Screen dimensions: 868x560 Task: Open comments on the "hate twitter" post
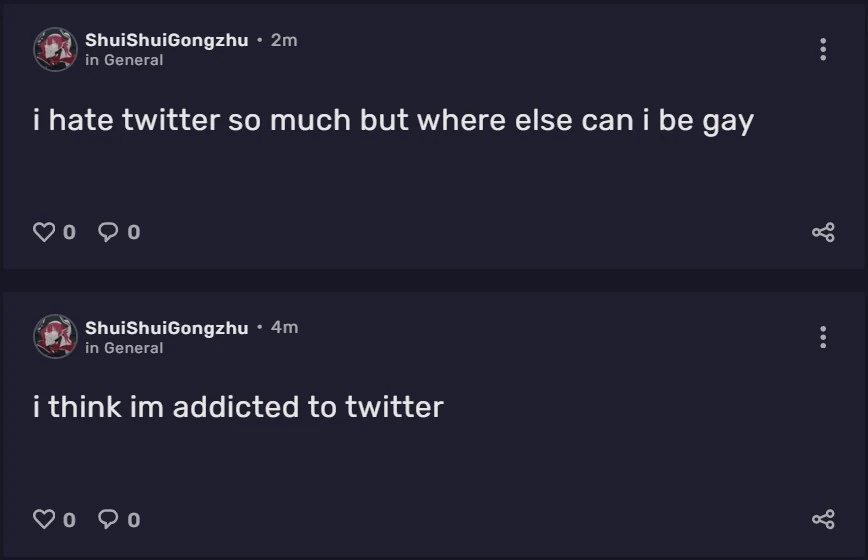click(x=108, y=232)
